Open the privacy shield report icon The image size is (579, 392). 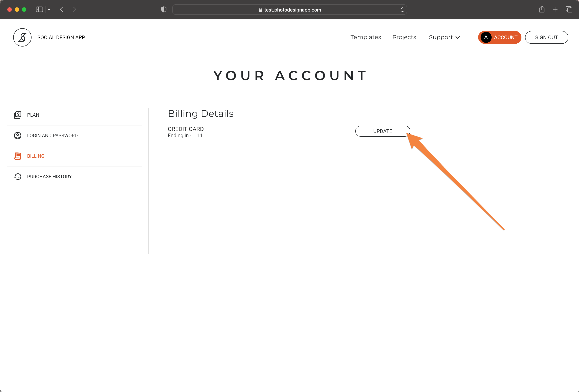click(x=164, y=10)
